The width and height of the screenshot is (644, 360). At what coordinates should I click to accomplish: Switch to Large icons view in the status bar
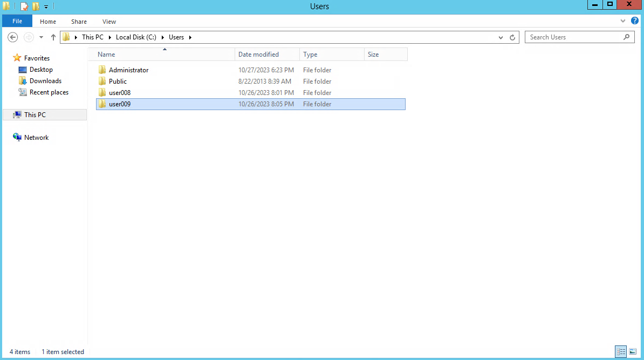click(633, 351)
